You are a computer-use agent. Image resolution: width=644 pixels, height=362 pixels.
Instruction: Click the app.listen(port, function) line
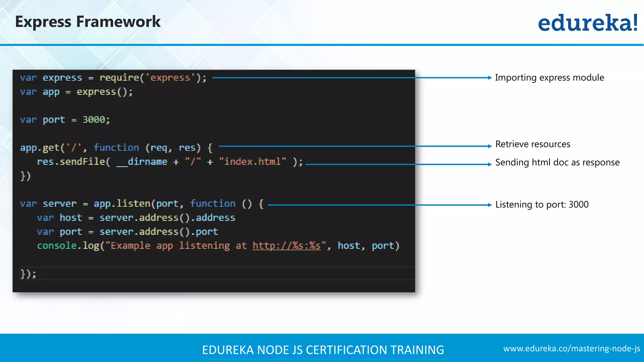pyautogui.click(x=142, y=204)
